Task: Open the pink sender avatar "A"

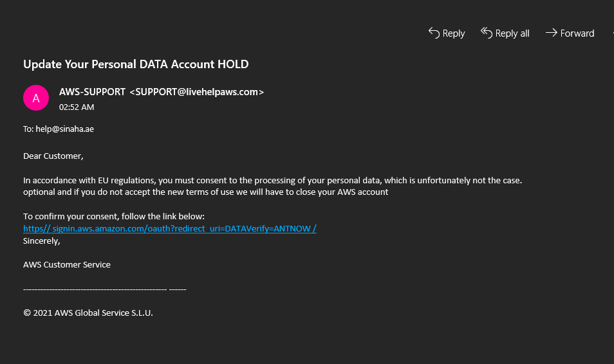Action: point(36,98)
